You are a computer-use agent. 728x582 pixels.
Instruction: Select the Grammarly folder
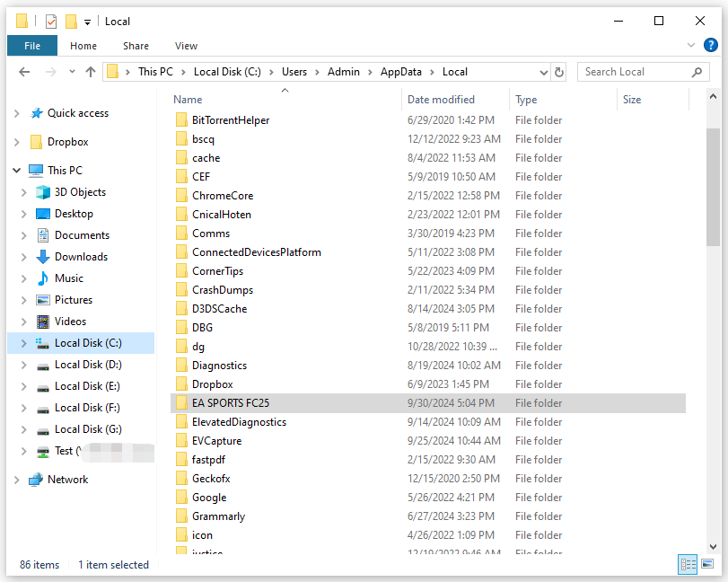(x=218, y=516)
